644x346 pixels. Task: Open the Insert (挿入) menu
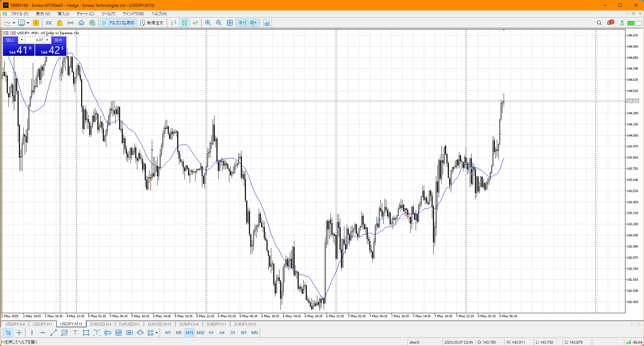pos(63,14)
